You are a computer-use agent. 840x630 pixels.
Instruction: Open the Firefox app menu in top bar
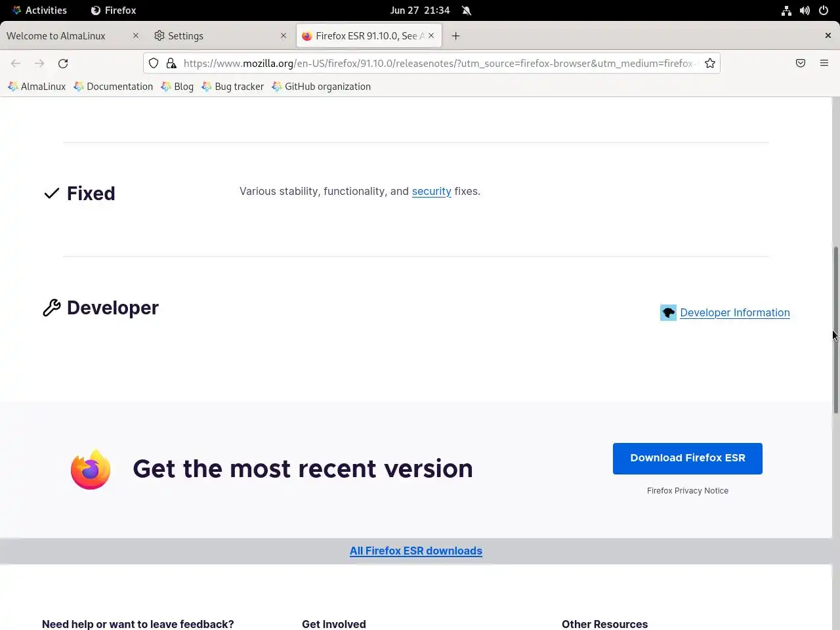coord(114,10)
